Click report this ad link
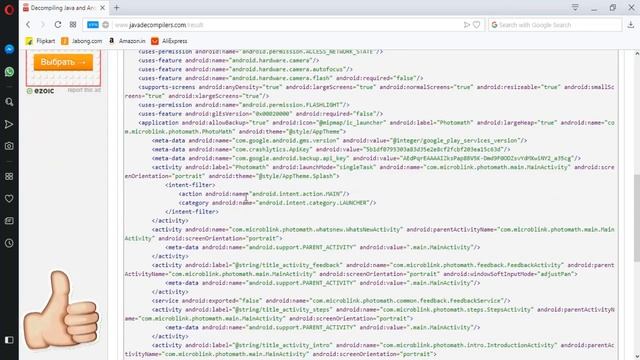640x360 pixels. (x=84, y=90)
